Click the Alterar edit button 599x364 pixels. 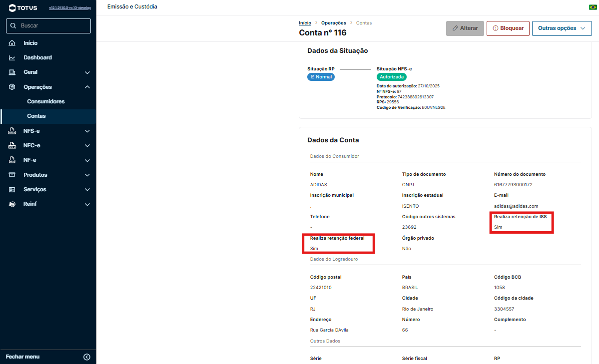click(x=465, y=28)
